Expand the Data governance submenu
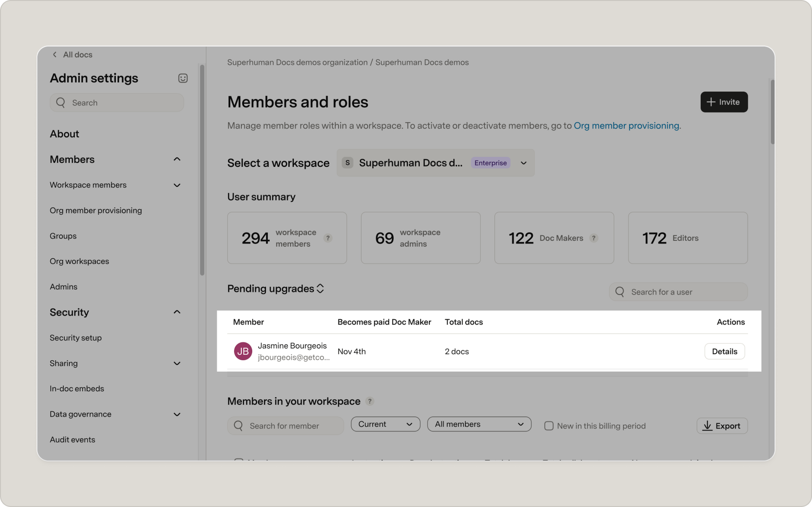Screen dimensions: 812x507 (x=177, y=414)
